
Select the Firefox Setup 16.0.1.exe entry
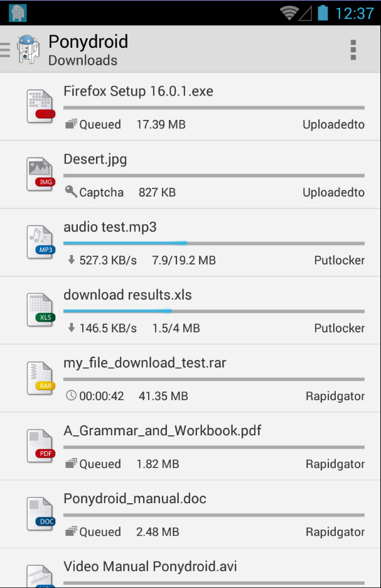138,92
